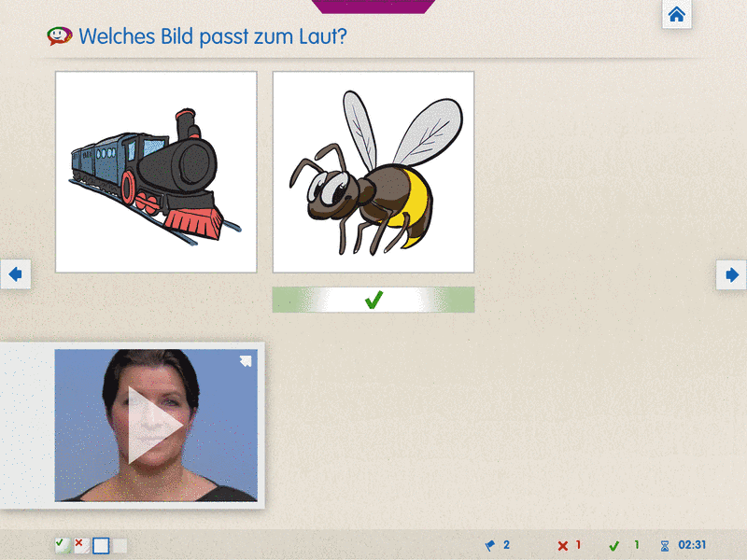Select second progress box with red X
747x560 pixels.
click(81, 545)
